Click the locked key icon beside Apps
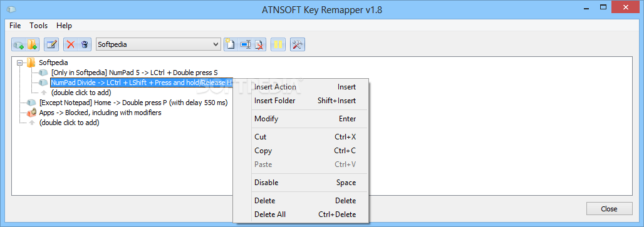Viewport: 644px width, 227px height. [x=31, y=113]
